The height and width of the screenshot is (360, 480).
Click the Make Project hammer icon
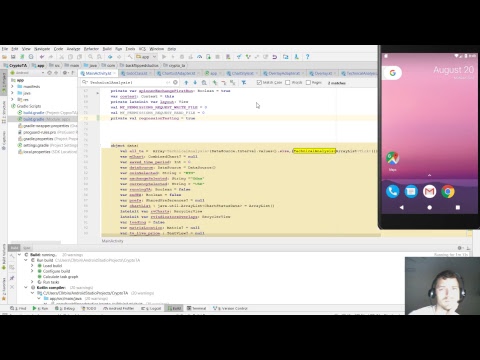click(x=130, y=57)
